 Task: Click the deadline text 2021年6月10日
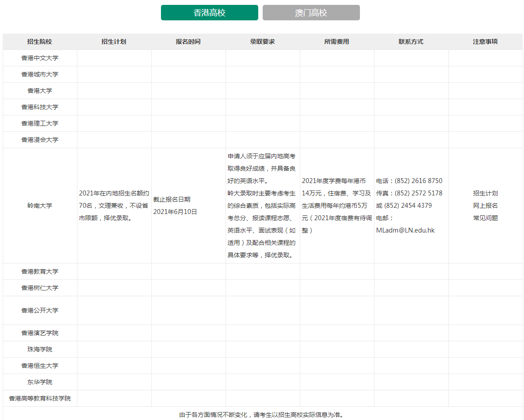175,212
